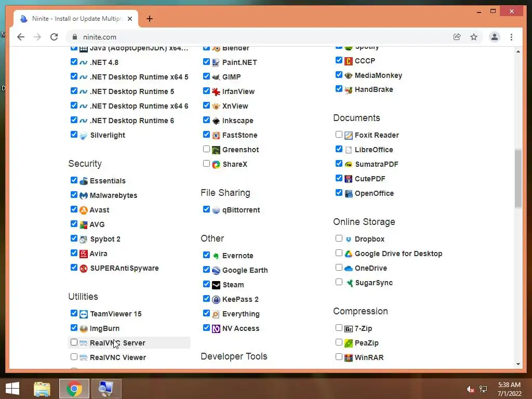Click the page scrollbar thumb

(x=518, y=179)
